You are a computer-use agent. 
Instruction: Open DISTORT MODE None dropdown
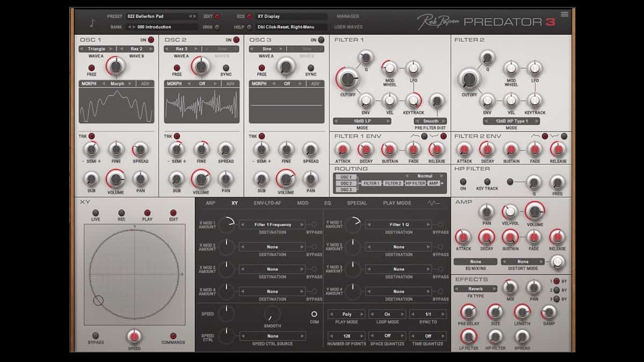(x=522, y=262)
